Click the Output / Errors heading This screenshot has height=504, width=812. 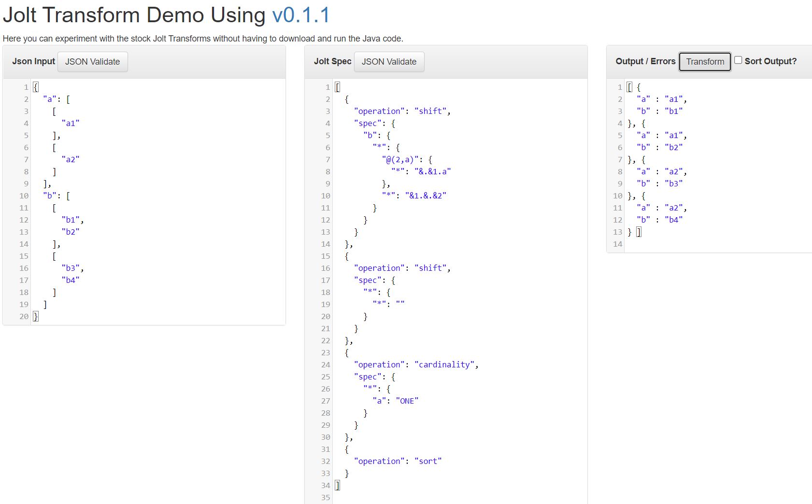click(x=645, y=61)
